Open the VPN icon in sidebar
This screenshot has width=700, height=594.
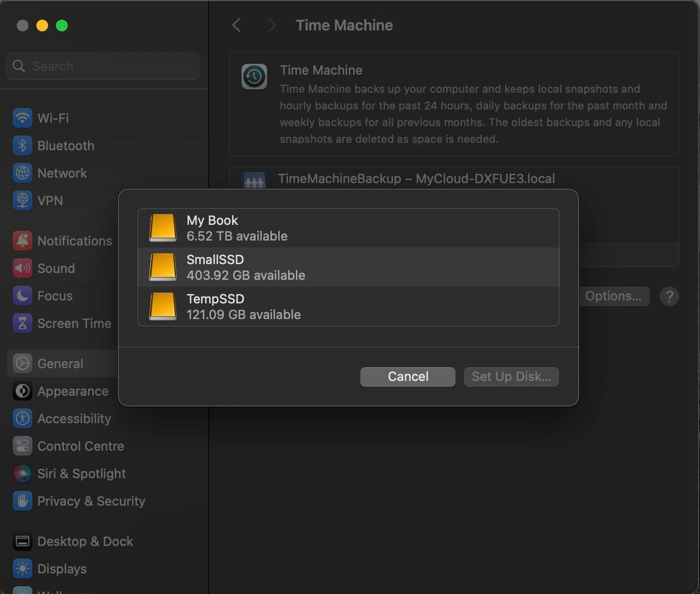pyautogui.click(x=22, y=200)
